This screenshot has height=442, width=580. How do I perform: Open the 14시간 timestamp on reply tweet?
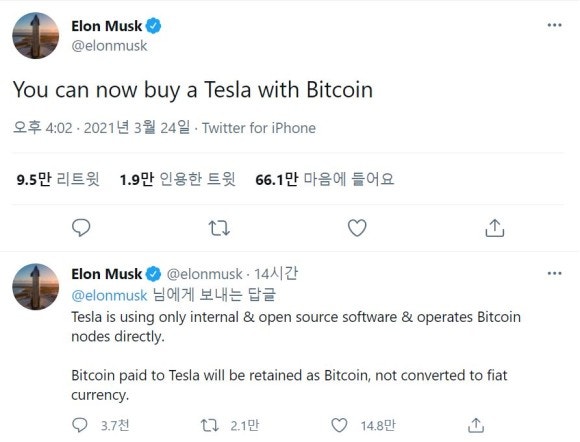point(276,274)
